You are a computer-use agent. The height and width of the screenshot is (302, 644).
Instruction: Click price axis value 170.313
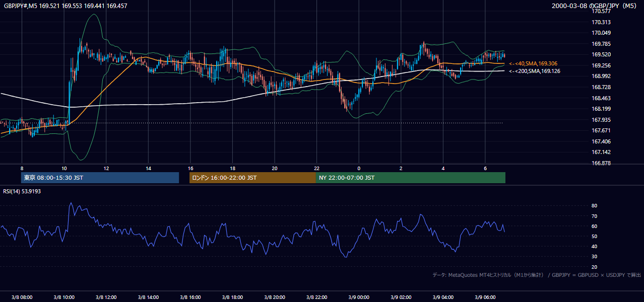pyautogui.click(x=601, y=22)
